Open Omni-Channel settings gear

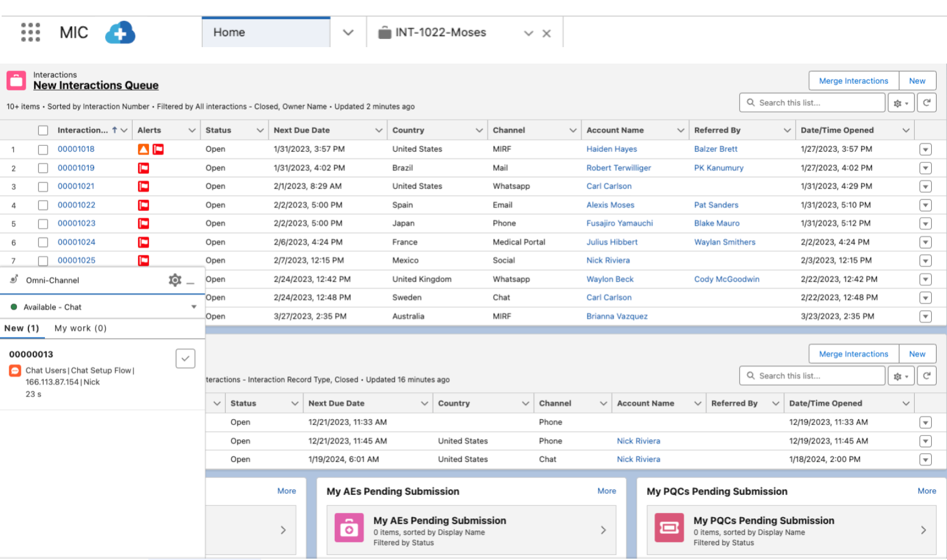coord(175,280)
